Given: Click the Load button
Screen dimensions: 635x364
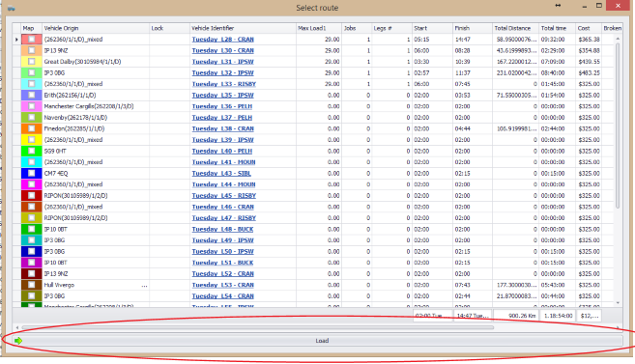Looking at the screenshot, I should pyautogui.click(x=317, y=341).
